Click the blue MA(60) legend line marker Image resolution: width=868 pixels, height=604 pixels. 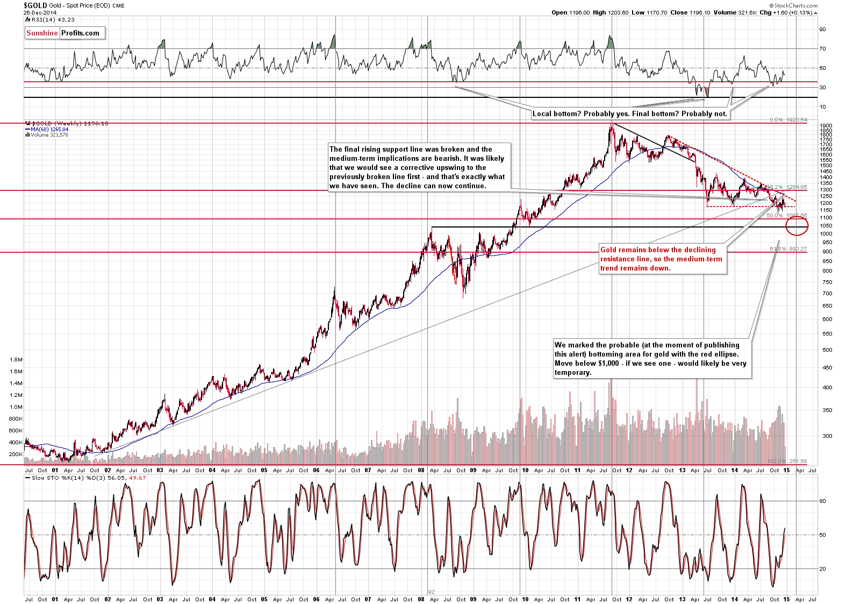click(x=27, y=130)
